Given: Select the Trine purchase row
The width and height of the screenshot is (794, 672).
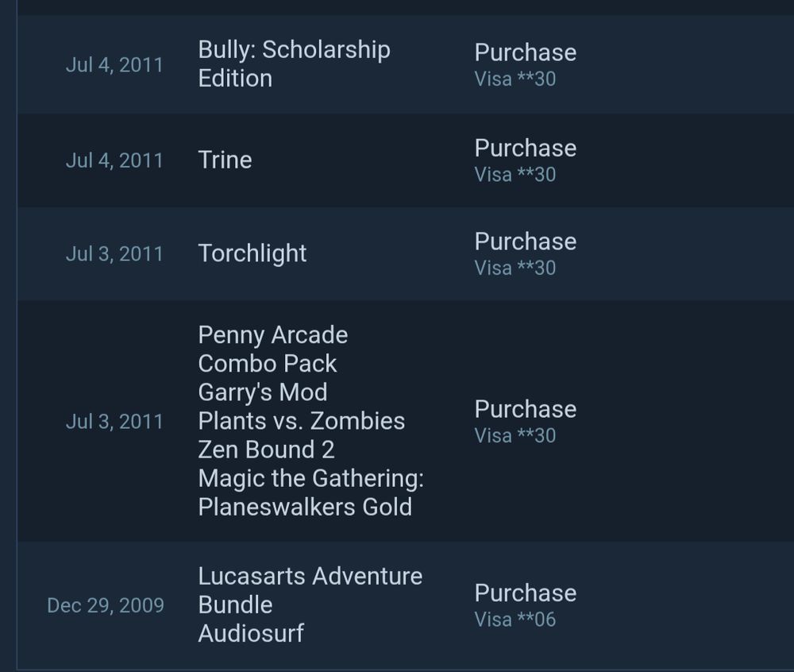Looking at the screenshot, I should tap(225, 160).
